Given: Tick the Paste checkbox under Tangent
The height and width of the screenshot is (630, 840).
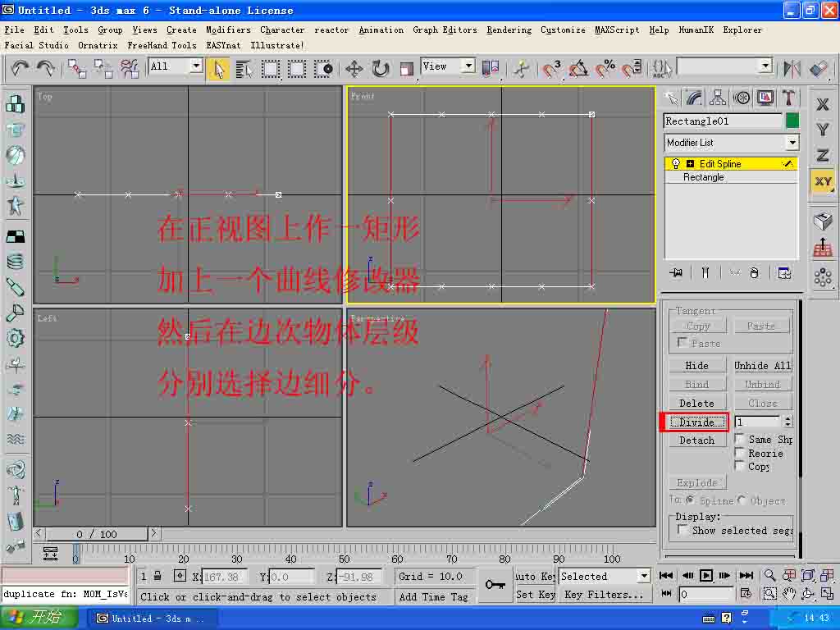Looking at the screenshot, I should click(682, 342).
